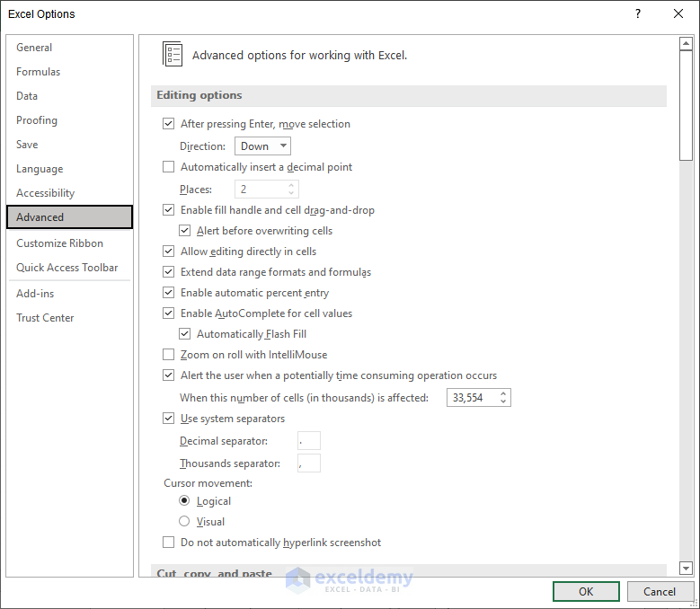Open the Customize Ribbon category
This screenshot has height=609, width=700.
click(x=60, y=243)
